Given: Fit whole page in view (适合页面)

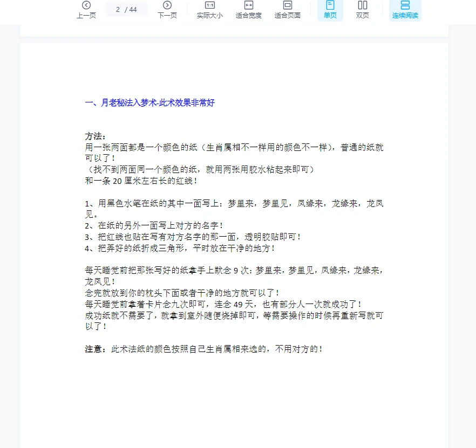Looking at the screenshot, I should pos(288,10).
